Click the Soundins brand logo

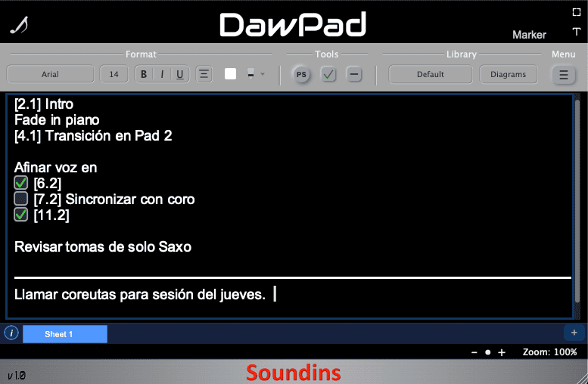(x=294, y=373)
